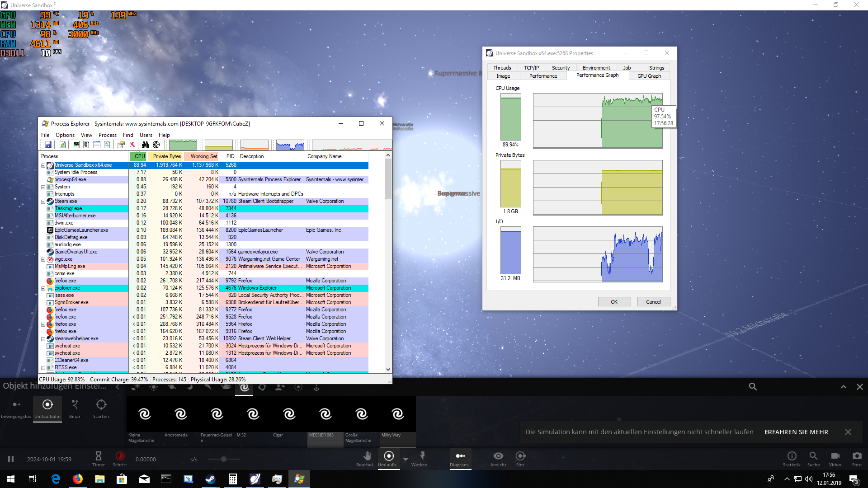This screenshot has height=488, width=868.
Task: Collapse the explorer.exe tree node
Action: (43, 288)
